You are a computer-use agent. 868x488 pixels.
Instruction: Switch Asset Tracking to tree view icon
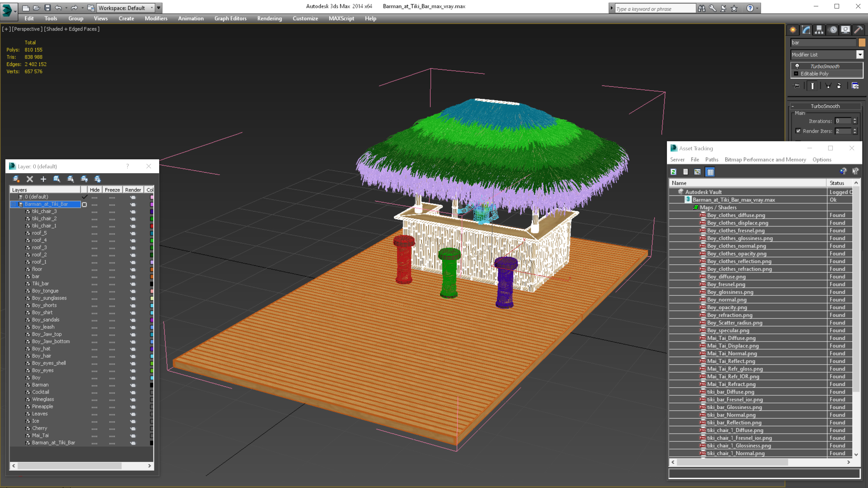(x=697, y=172)
